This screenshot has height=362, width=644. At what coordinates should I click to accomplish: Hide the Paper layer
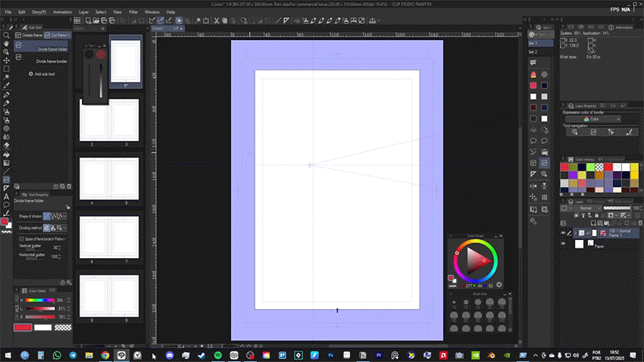564,244
